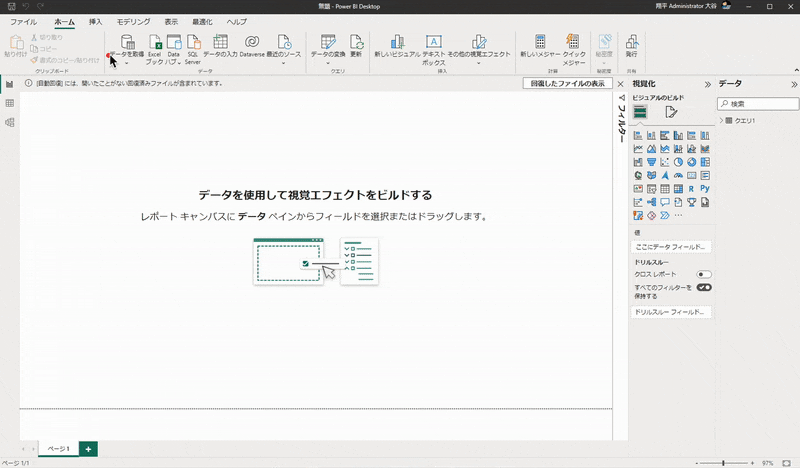The width and height of the screenshot is (800, 468).
Task: Open その他の視覚エフェクト dropdown
Action: pos(479,64)
